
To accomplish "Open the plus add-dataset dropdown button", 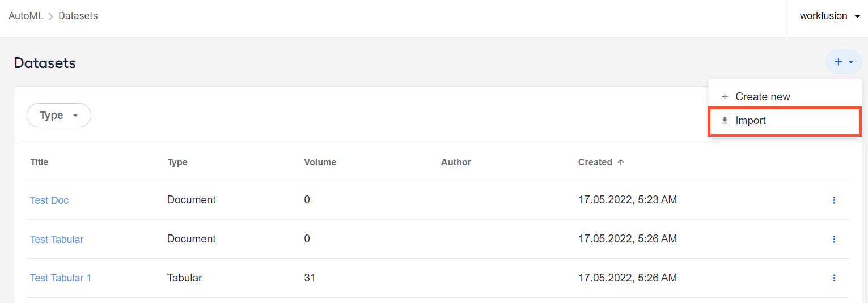I will click(x=844, y=62).
